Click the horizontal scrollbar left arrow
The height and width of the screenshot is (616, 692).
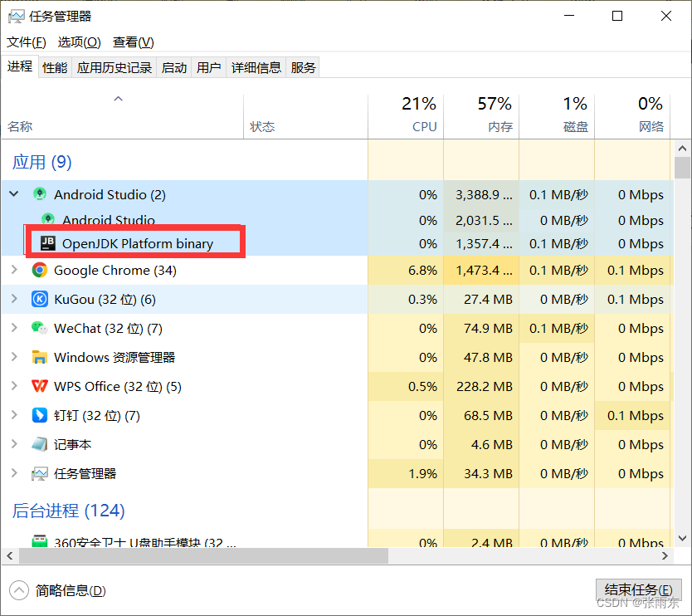[9, 555]
